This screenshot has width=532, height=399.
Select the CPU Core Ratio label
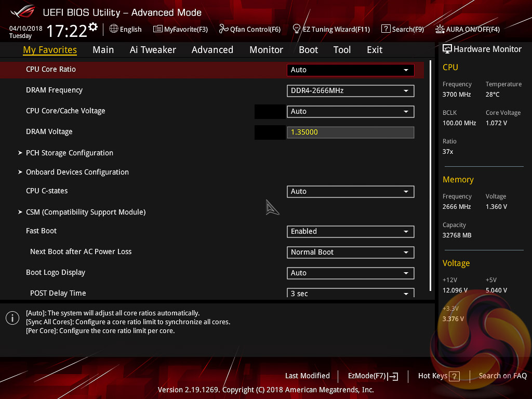coord(51,69)
